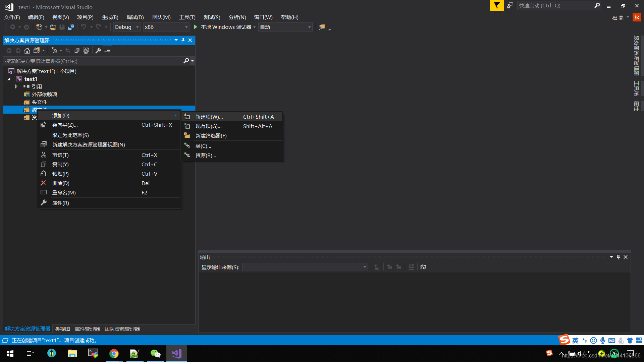
Task: Switch to the 类视图 tab
Action: point(62,329)
